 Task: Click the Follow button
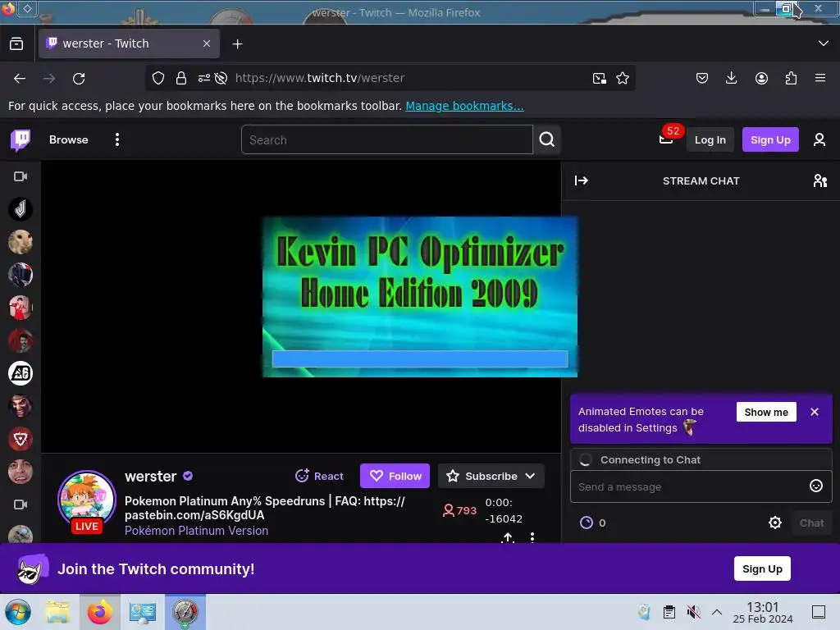click(x=395, y=476)
